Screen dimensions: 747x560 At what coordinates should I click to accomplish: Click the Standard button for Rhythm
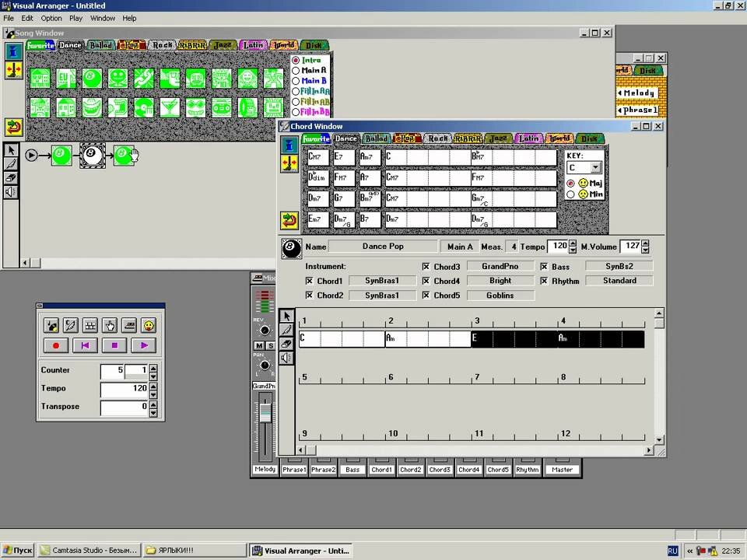point(619,281)
